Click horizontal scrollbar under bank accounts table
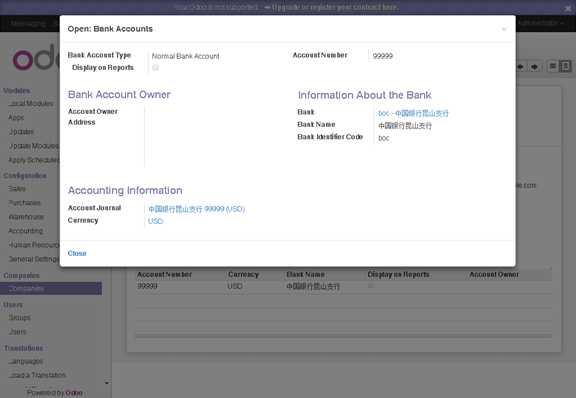 pos(343,336)
